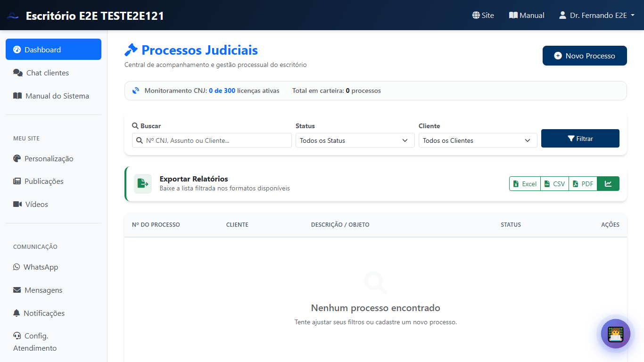Open Vídeos in sidebar
This screenshot has height=362, width=644.
click(53, 204)
